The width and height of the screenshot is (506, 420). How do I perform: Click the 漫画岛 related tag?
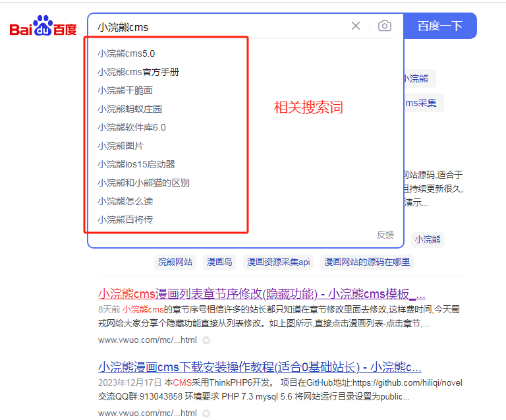219,262
